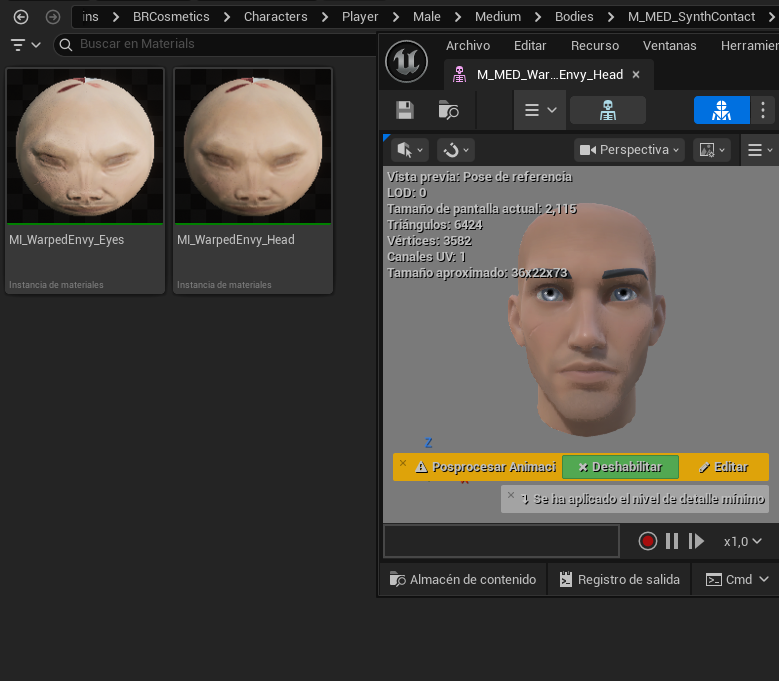
Task: Click the Deshabilitar button
Action: [620, 467]
